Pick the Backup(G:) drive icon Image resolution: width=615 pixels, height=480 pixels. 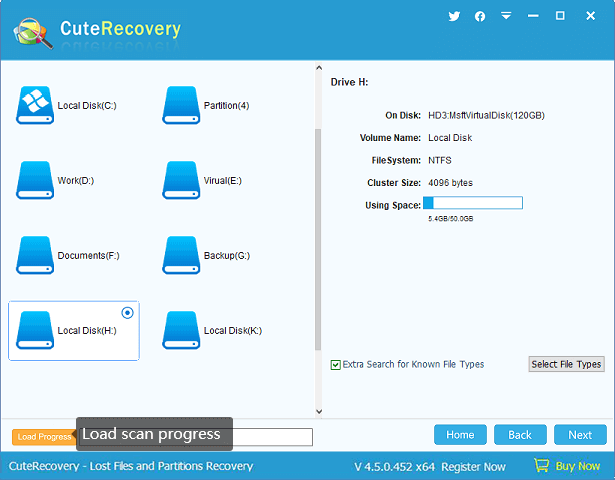pos(181,255)
